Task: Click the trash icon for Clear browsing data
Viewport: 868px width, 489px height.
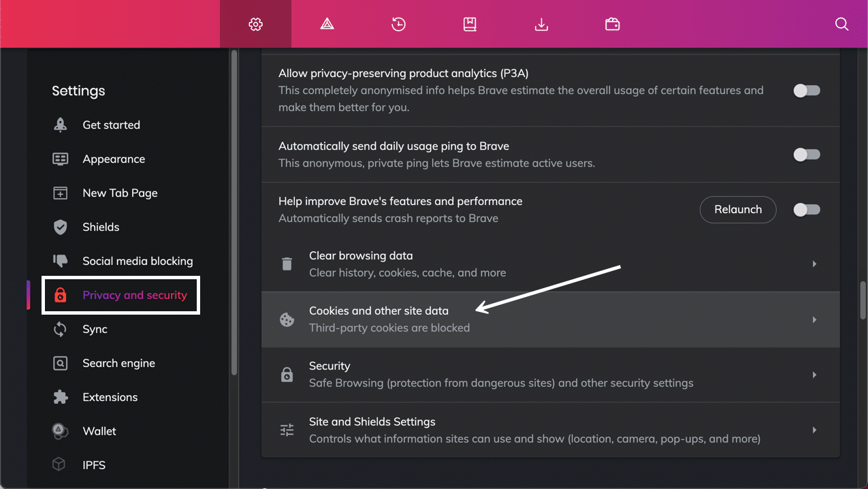Action: click(287, 264)
